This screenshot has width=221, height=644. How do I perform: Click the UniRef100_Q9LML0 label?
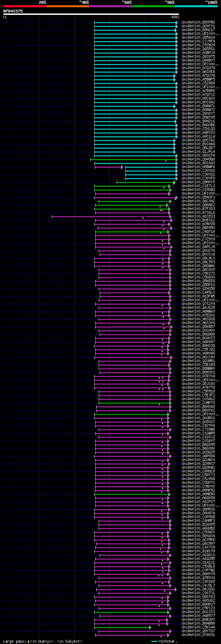[198, 258]
